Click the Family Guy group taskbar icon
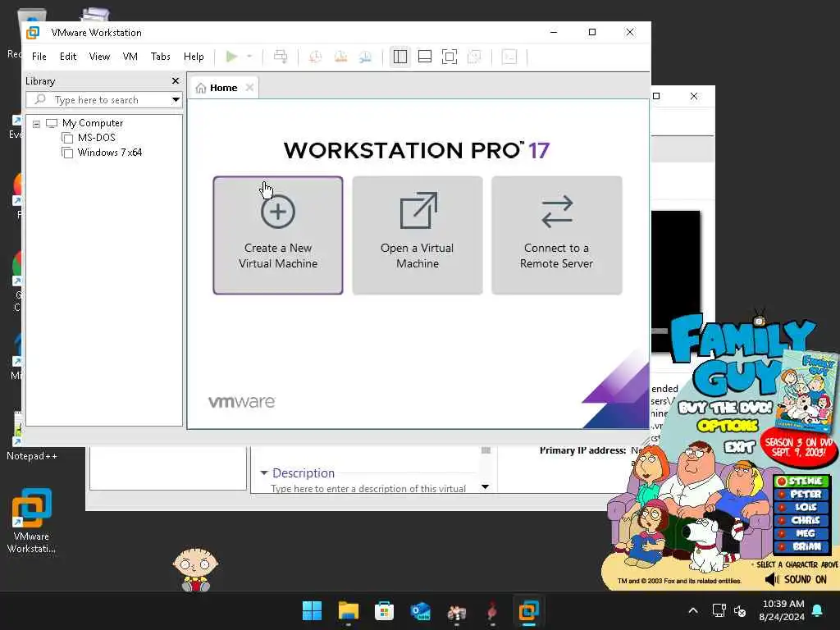This screenshot has height=630, width=840. point(456,610)
